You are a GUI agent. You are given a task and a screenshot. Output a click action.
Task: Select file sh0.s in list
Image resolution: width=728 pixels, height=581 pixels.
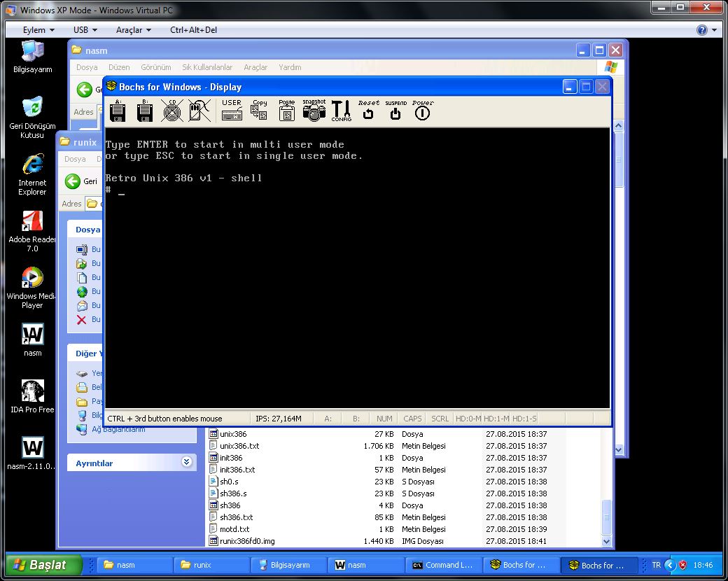click(x=229, y=482)
